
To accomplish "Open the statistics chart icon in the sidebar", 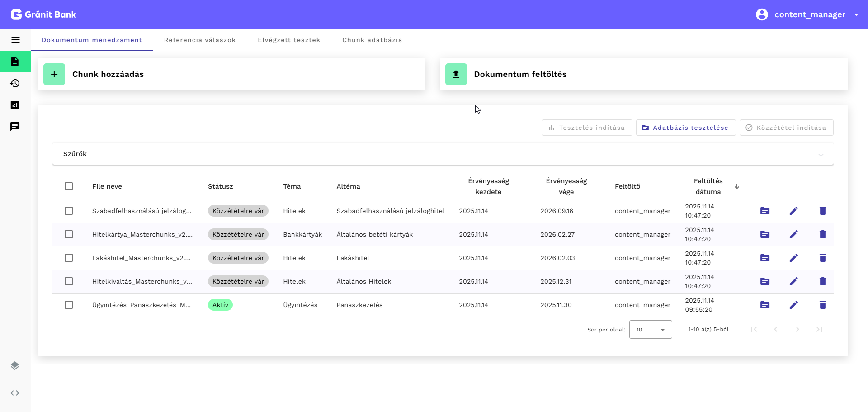I will (x=15, y=105).
